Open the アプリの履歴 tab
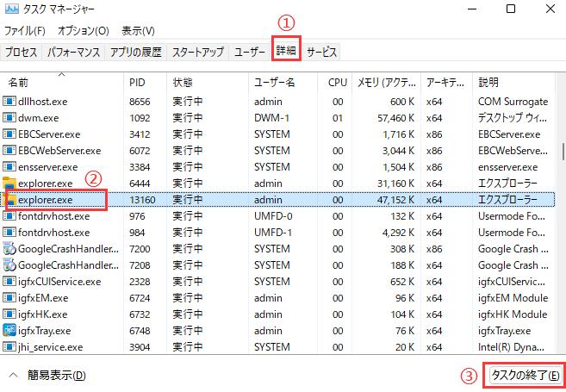Screen dimensions: 566x392 136,53
